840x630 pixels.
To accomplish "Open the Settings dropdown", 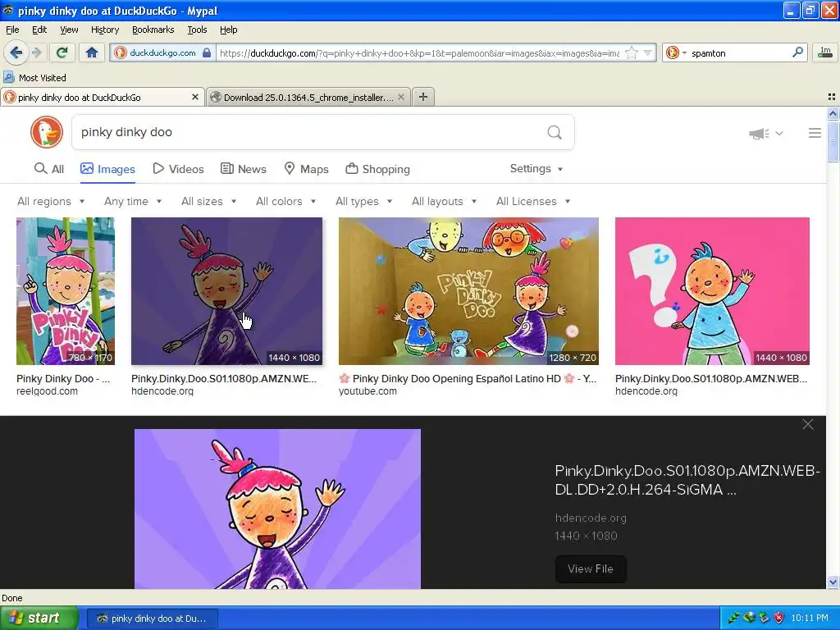I will [536, 169].
